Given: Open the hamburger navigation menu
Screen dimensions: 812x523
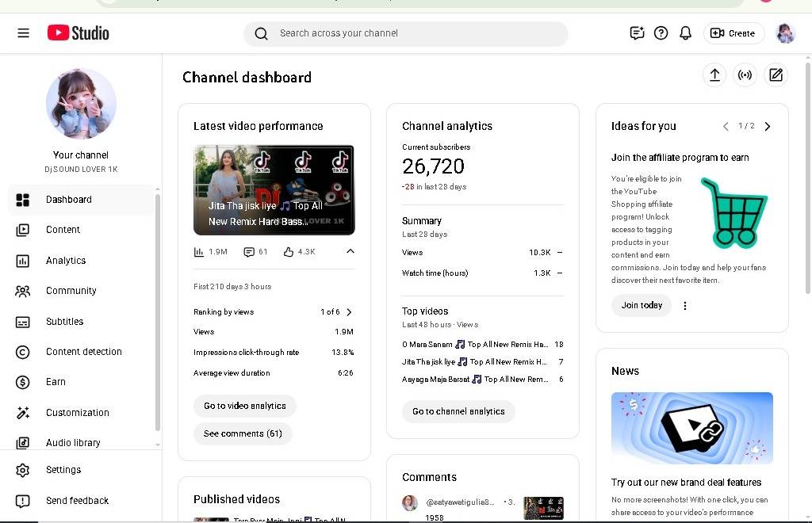Looking at the screenshot, I should point(23,33).
